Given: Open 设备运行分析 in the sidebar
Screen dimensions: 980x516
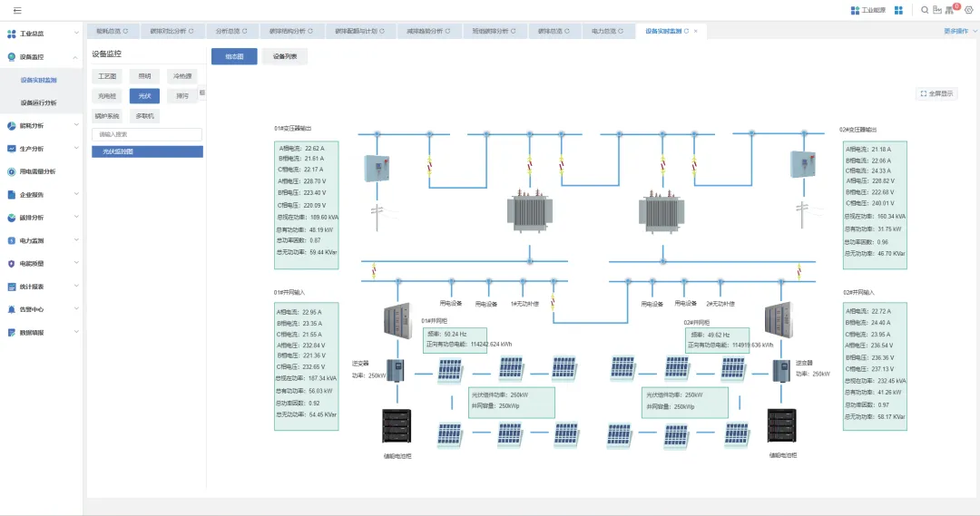Looking at the screenshot, I should pos(39,103).
